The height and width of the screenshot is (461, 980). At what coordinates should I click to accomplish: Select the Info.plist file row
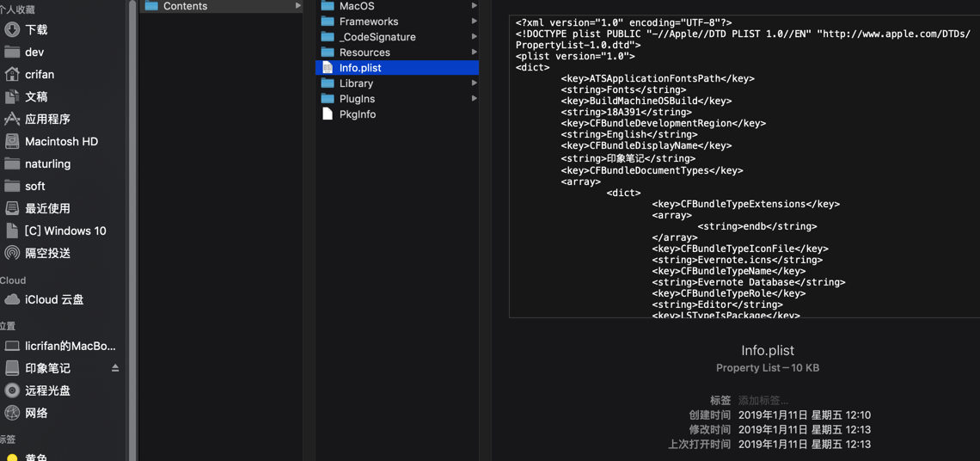point(397,68)
